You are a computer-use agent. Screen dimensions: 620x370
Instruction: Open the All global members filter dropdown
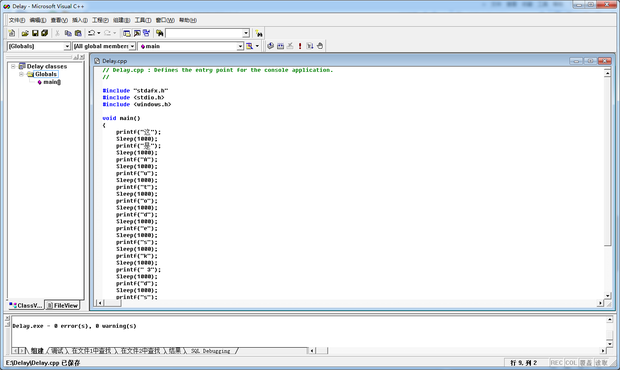coord(132,46)
